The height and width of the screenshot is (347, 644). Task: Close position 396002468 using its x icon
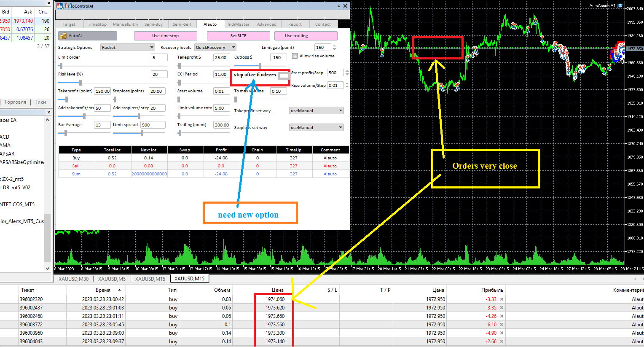[502, 316]
